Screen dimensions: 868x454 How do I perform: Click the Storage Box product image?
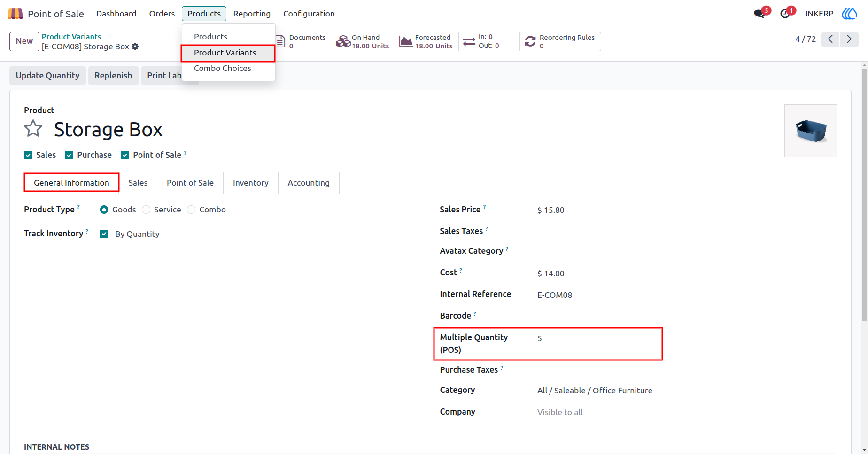(x=811, y=131)
